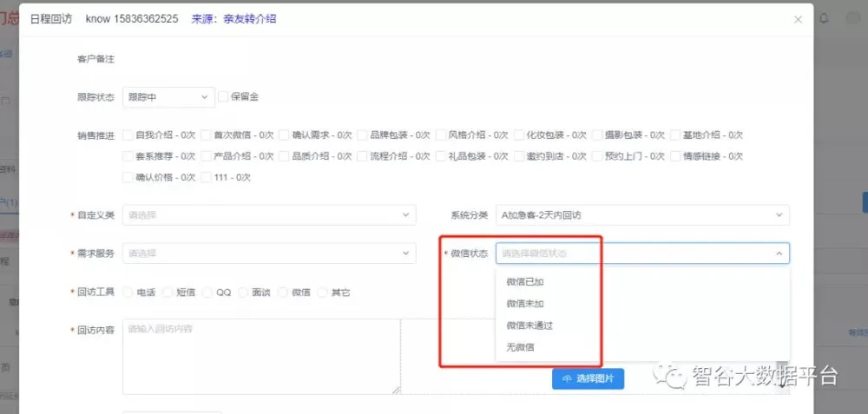
Task: Select the 微信 follow-up tool radio
Action: (x=283, y=292)
